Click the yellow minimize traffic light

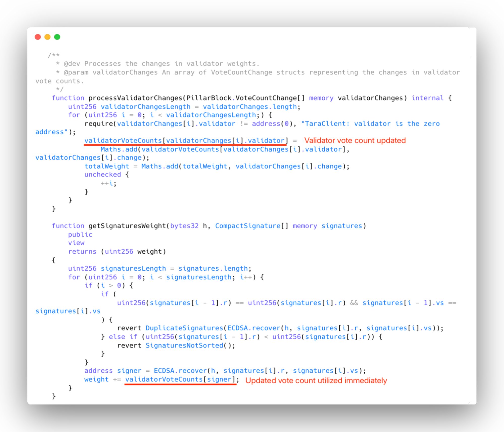pyautogui.click(x=48, y=37)
